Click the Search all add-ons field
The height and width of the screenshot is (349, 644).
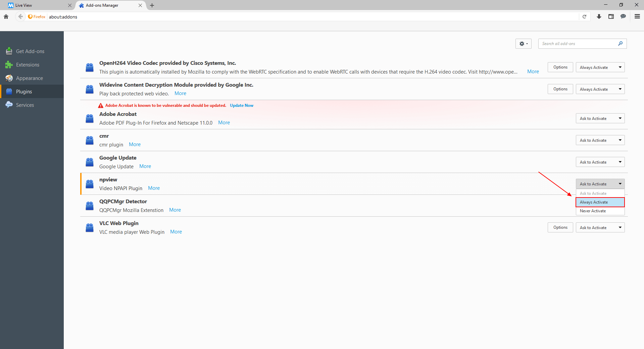(x=582, y=44)
